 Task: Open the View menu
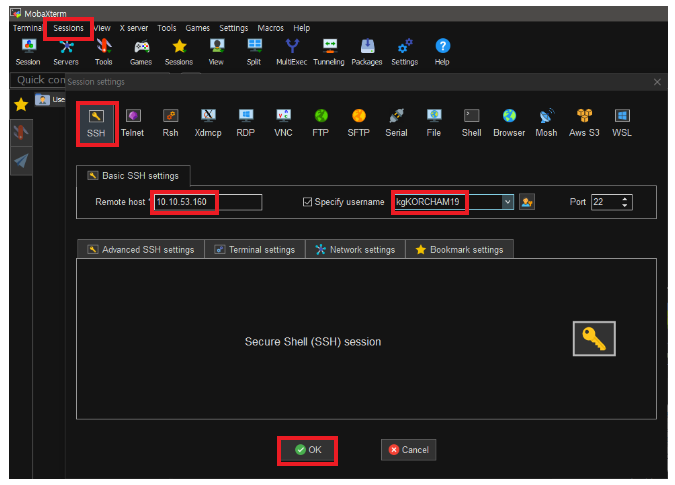102,28
